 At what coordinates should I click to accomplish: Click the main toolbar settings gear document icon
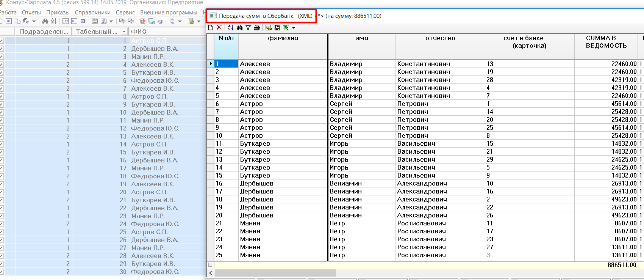coord(191,21)
